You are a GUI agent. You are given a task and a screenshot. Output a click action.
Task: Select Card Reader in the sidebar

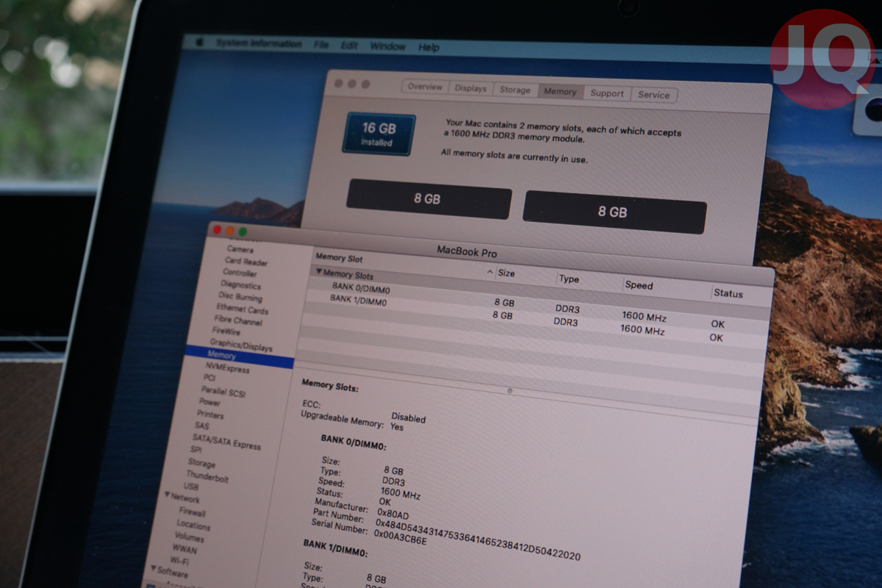246,262
